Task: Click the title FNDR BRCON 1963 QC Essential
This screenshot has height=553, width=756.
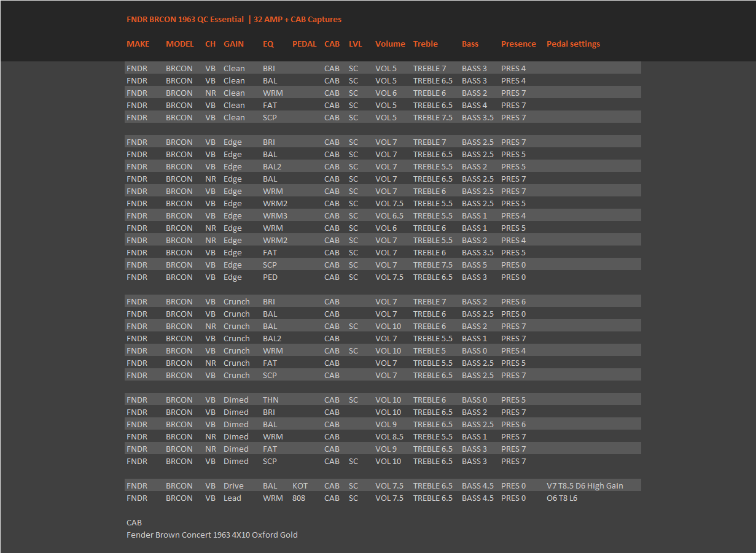Action: coord(185,19)
